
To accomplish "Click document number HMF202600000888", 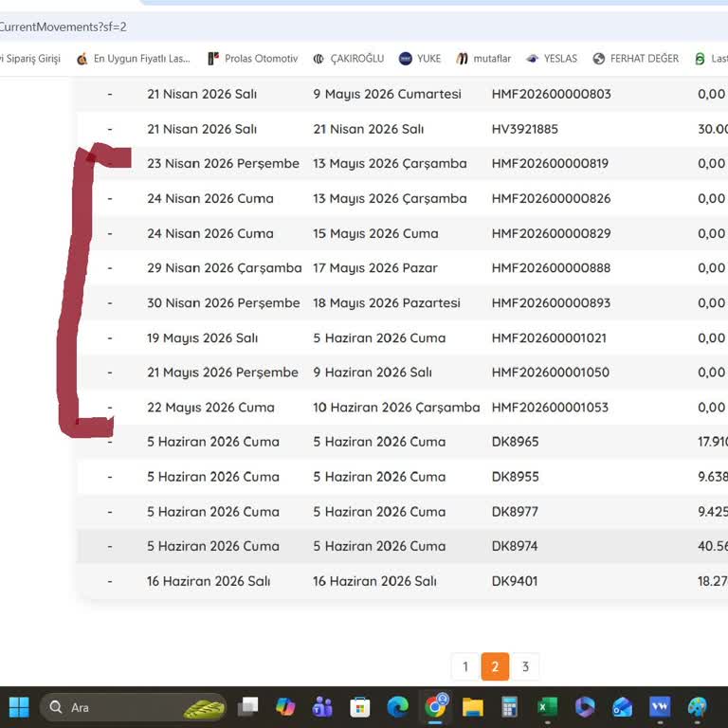I will tap(551, 268).
